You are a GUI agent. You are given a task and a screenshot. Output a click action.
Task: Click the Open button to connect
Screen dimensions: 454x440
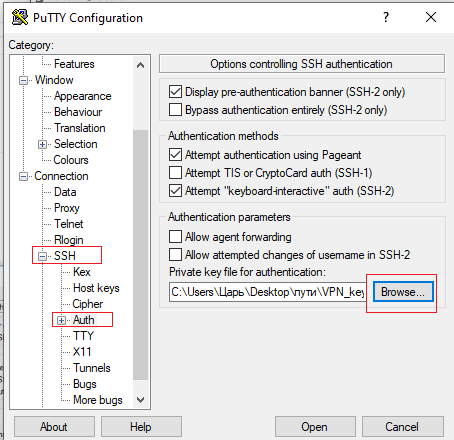[x=315, y=427]
